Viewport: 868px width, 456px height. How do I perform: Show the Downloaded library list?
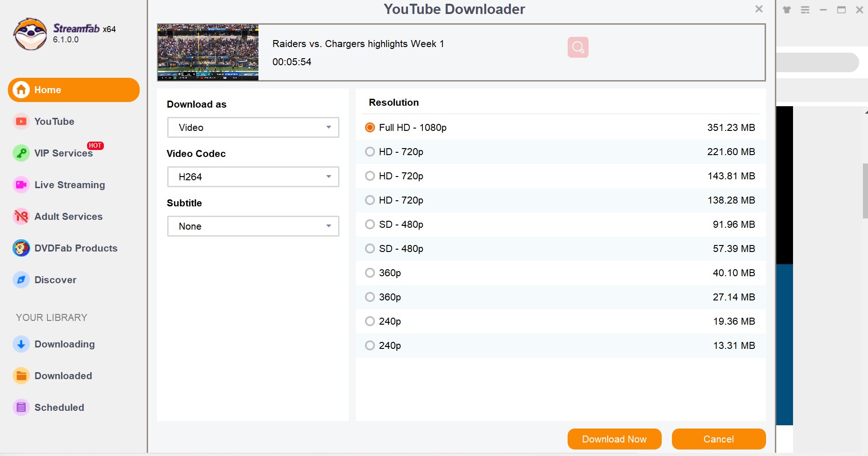63,376
